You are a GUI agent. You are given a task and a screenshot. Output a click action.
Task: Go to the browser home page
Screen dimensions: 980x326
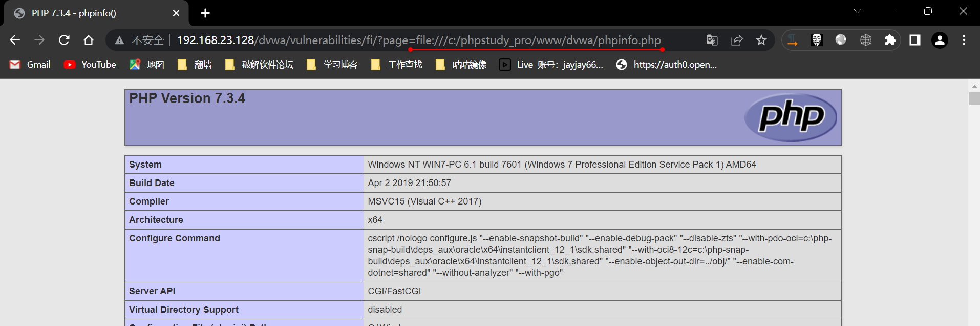tap(89, 40)
